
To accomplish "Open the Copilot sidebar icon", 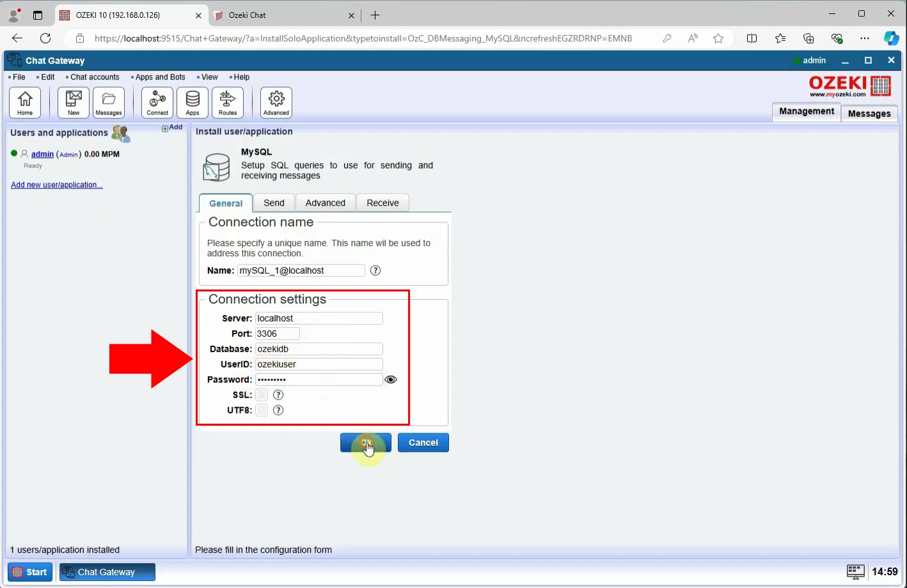I will (x=892, y=38).
